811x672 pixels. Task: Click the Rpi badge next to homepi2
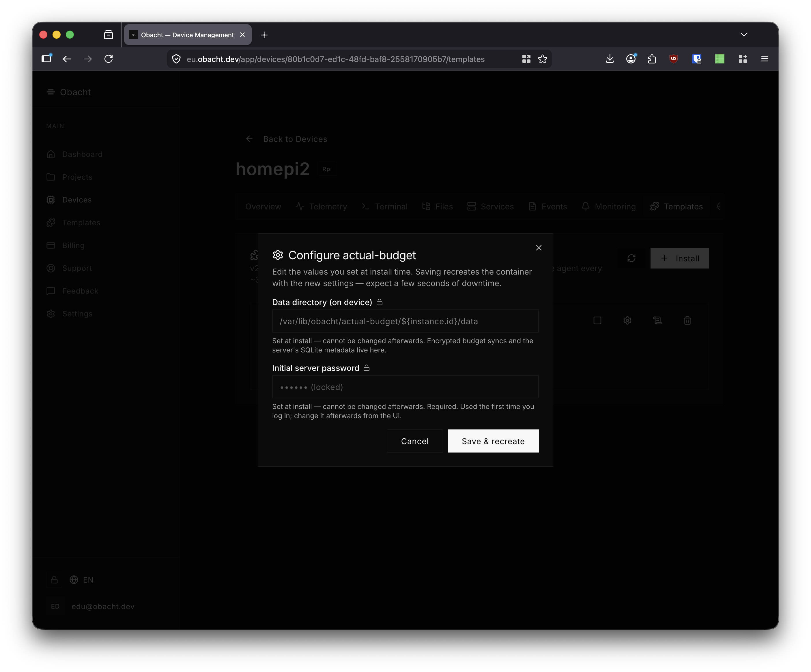pos(327,169)
